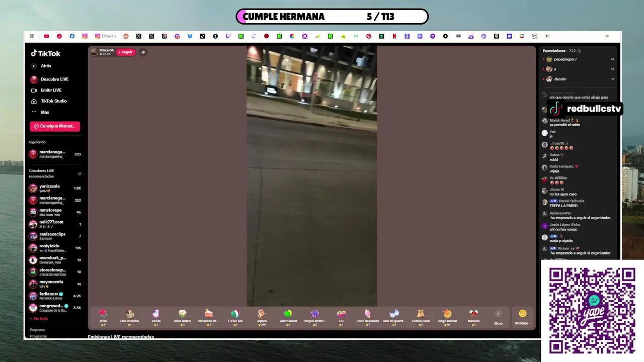This screenshot has width=644, height=362.
Task: Open yanizzsala live channel
Action: (x=55, y=189)
